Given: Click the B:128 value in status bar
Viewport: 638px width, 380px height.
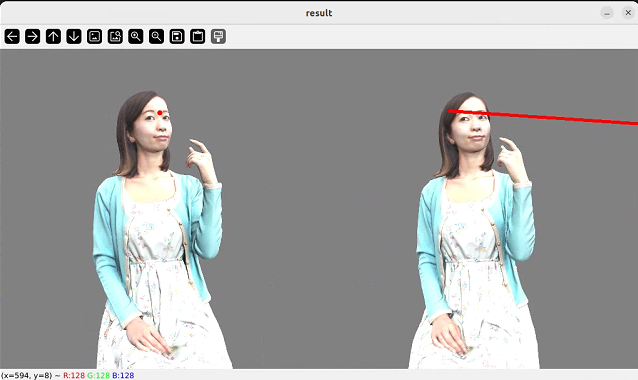Looking at the screenshot, I should click(123, 375).
